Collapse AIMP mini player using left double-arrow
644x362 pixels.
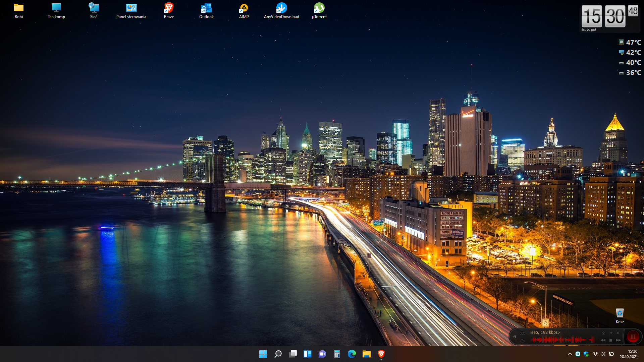515,337
